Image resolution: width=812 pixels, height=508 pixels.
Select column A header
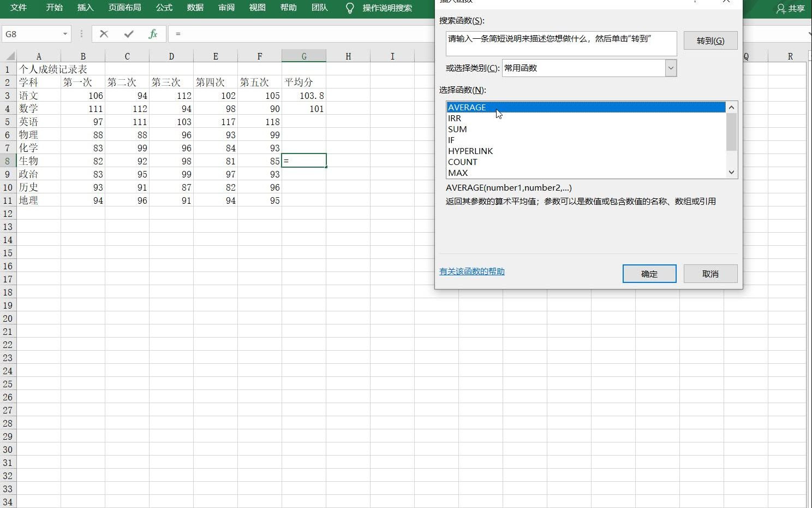point(39,56)
